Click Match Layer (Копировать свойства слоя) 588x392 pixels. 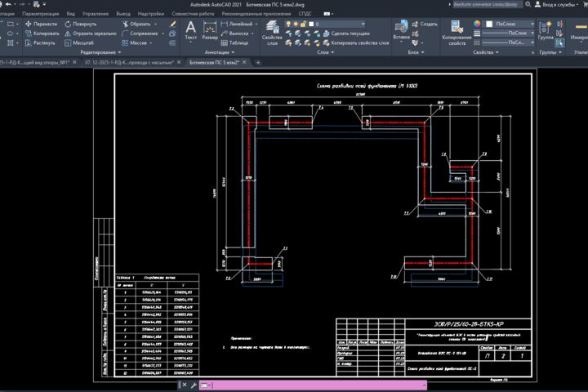point(356,42)
